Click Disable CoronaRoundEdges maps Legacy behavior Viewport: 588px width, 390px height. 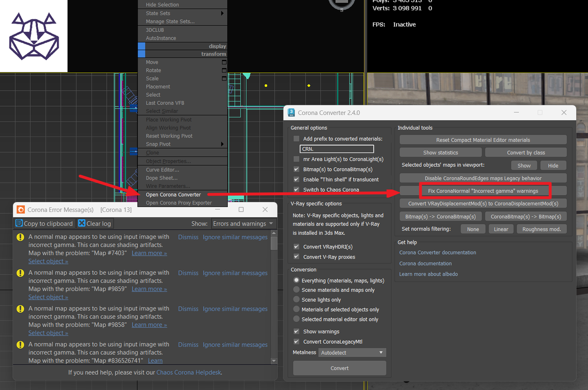tap(483, 178)
